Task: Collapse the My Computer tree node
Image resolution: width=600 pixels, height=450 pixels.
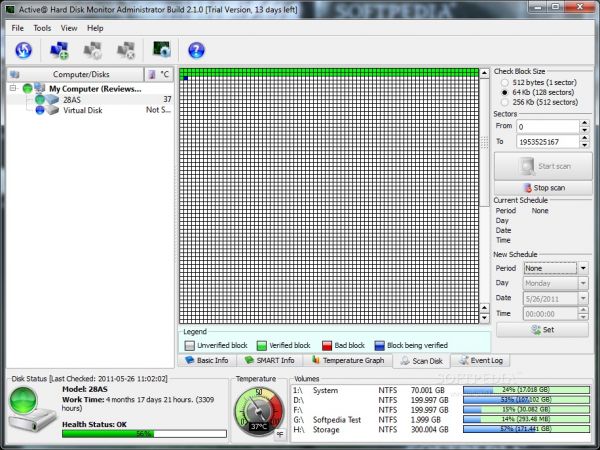Action: click(13, 88)
